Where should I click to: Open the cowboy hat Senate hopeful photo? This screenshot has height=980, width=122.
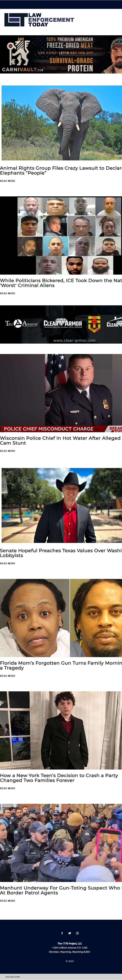[62, 505]
